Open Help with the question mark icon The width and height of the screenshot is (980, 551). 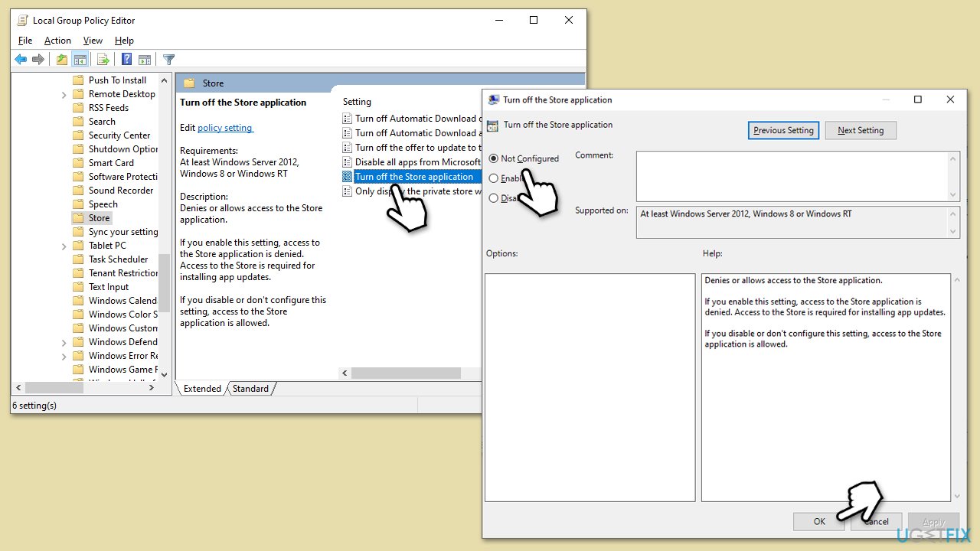point(127,60)
